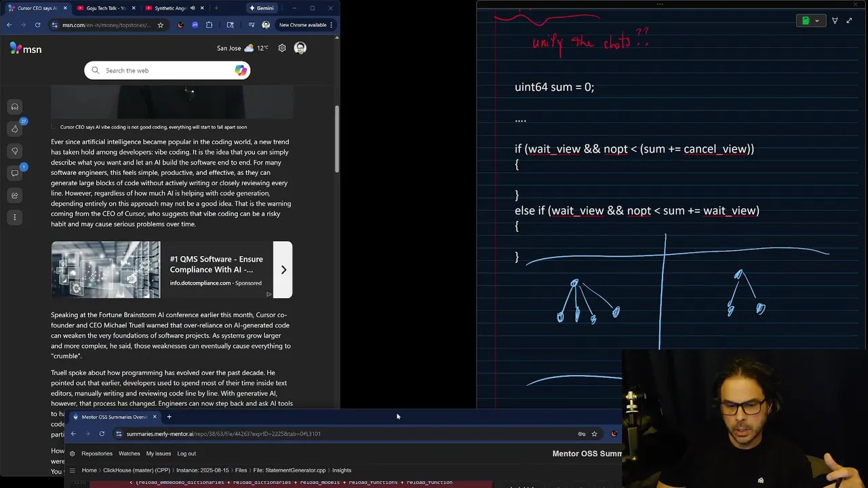Click the MSN profile avatar
This screenshot has height=488, width=868.
tap(300, 48)
